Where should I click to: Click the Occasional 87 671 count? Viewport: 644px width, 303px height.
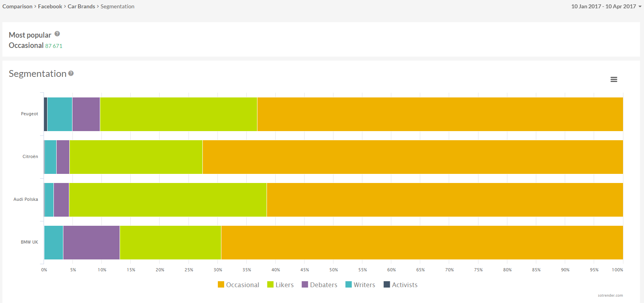pyautogui.click(x=54, y=46)
